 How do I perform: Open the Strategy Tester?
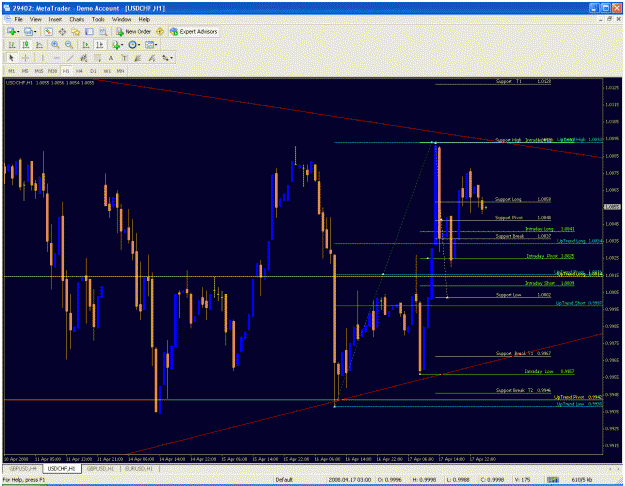[x=103, y=31]
